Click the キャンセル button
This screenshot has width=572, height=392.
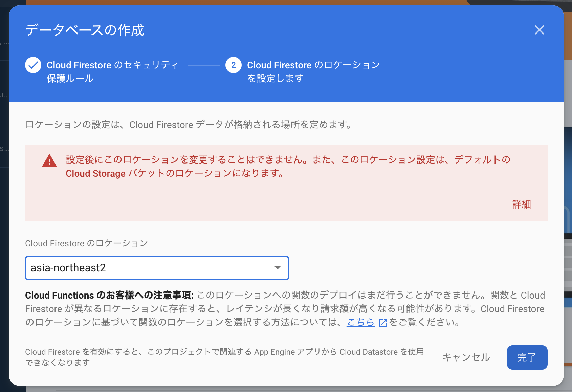point(466,357)
